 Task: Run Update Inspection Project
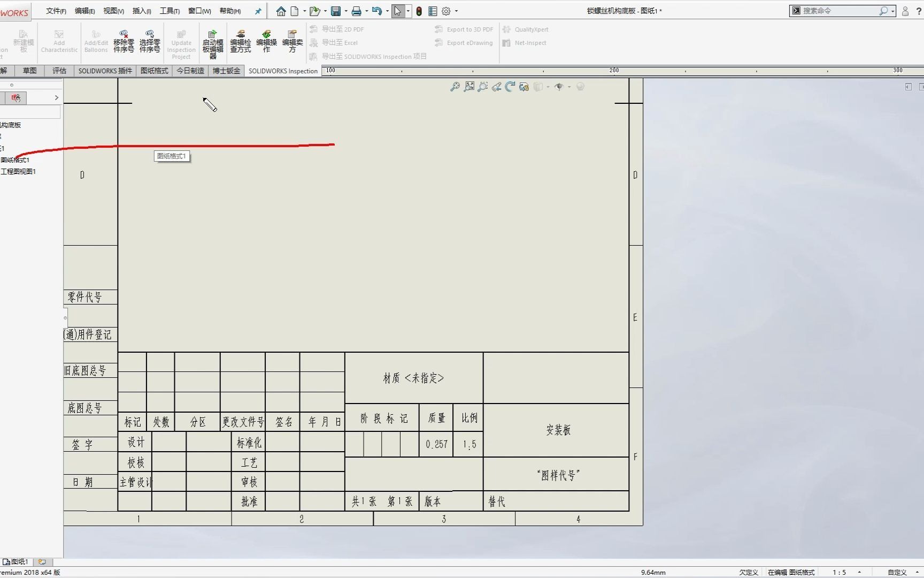click(x=181, y=43)
